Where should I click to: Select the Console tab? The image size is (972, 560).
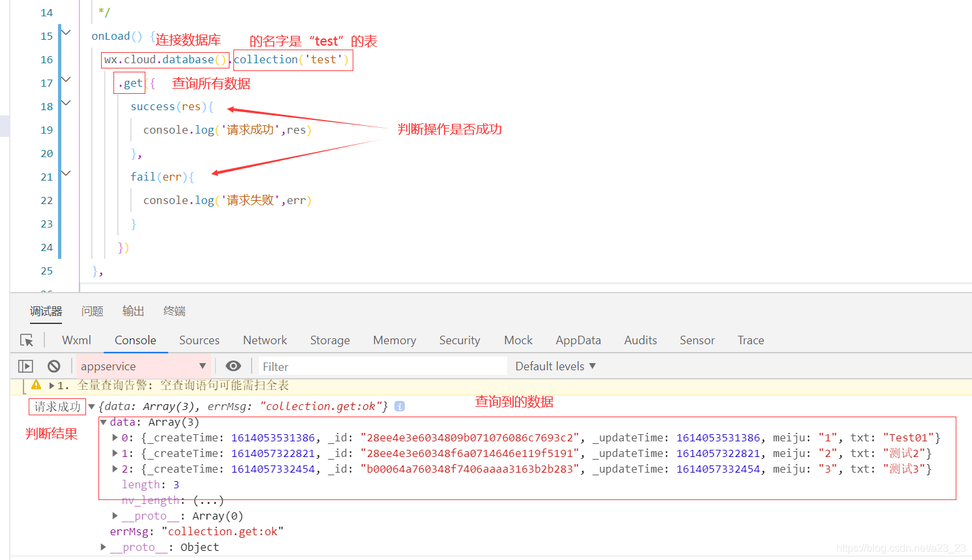(x=136, y=340)
